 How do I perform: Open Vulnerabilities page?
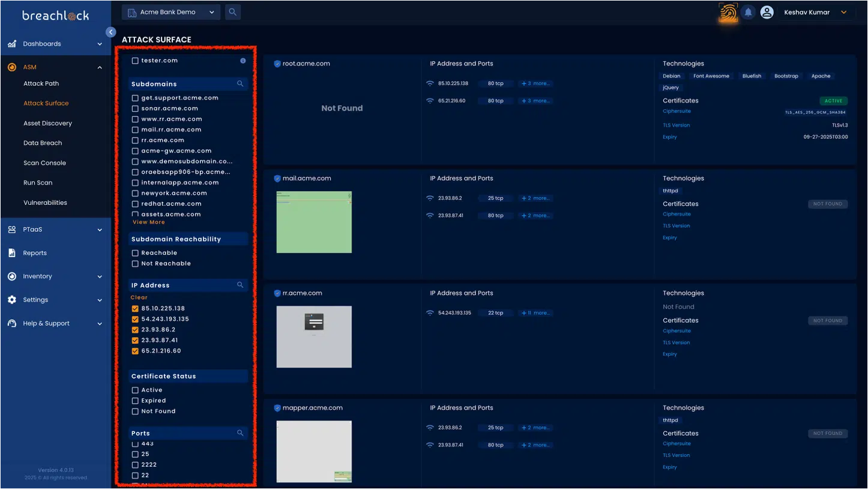[x=45, y=202]
